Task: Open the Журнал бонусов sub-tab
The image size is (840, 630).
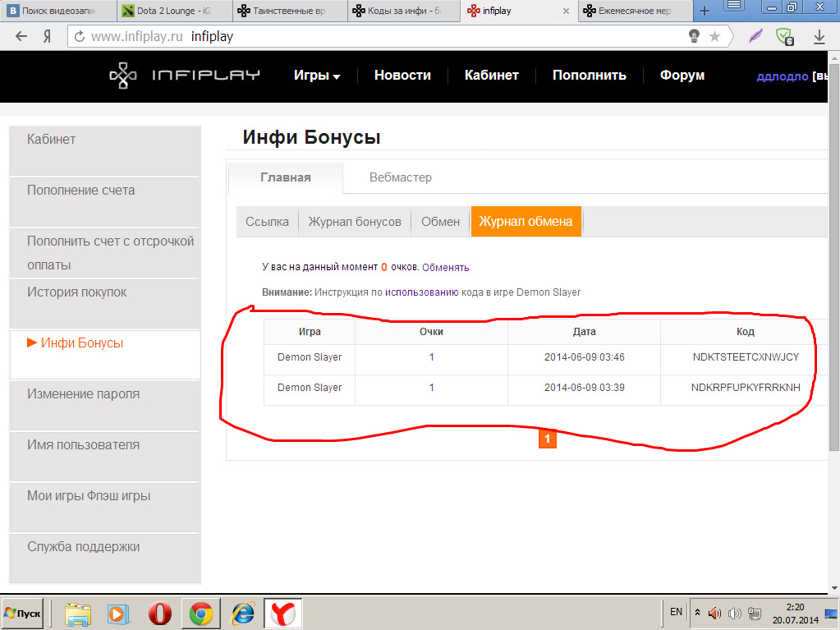Action: pos(354,221)
